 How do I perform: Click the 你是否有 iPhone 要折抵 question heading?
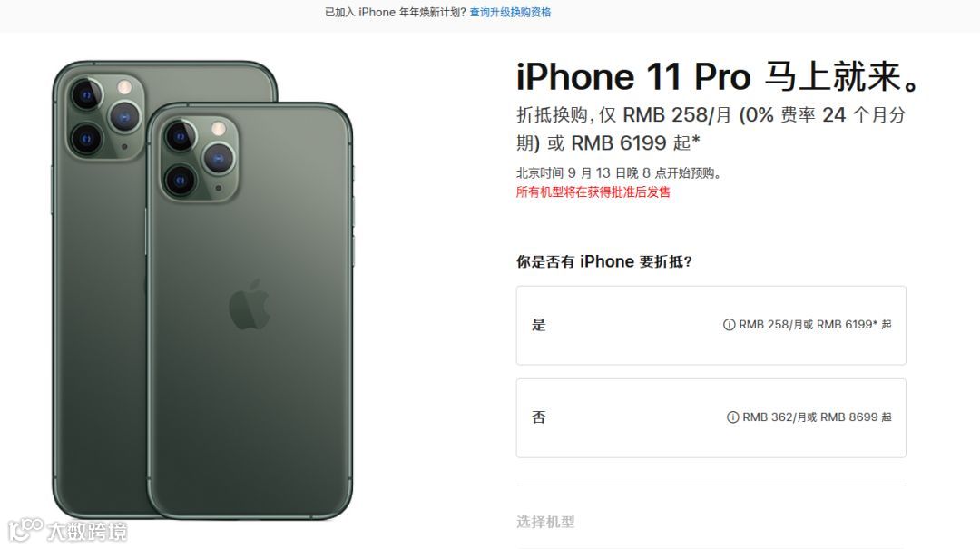(x=603, y=261)
